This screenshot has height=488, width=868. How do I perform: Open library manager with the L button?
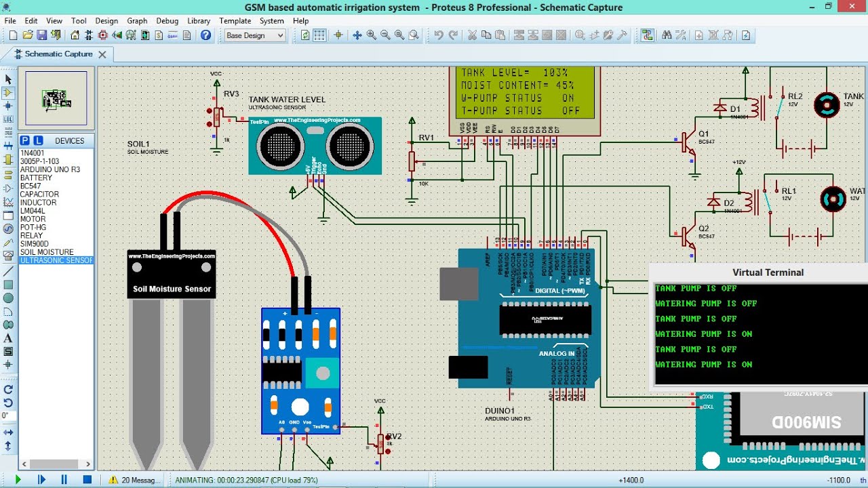coord(38,140)
